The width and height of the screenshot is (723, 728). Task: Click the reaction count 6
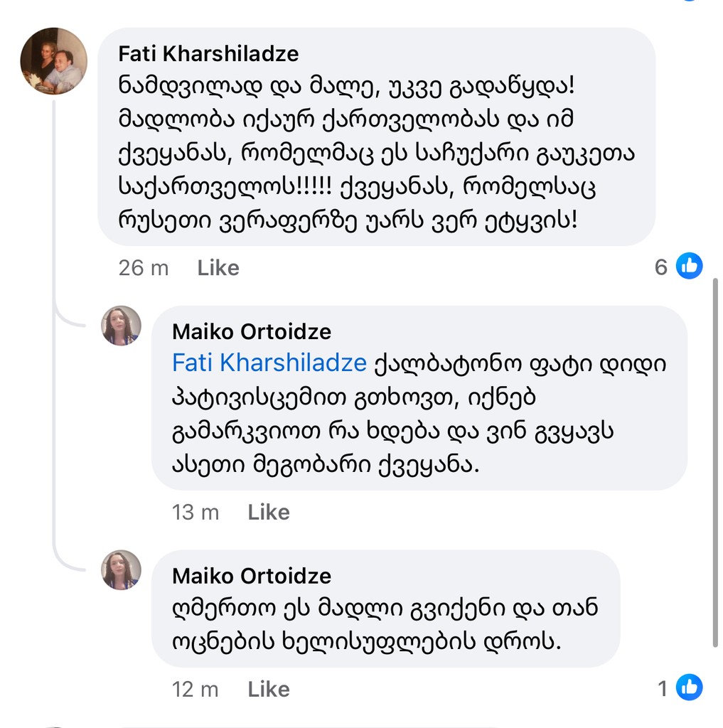pyautogui.click(x=661, y=267)
